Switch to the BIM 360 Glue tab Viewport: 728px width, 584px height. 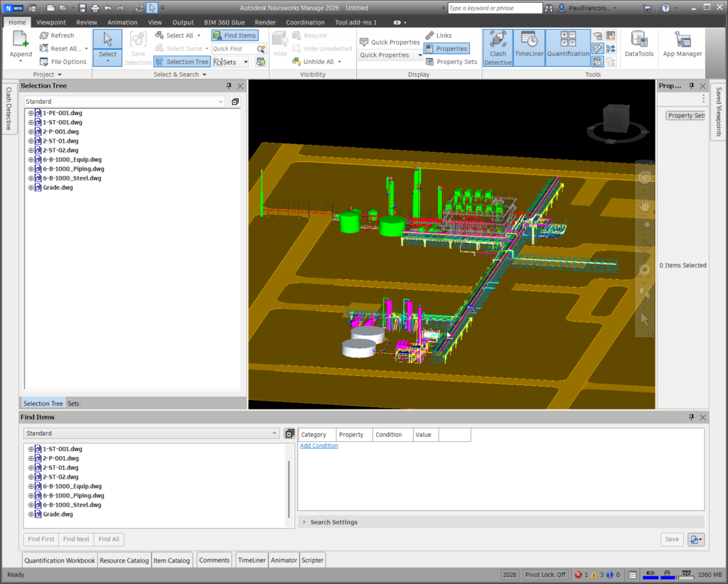224,22
